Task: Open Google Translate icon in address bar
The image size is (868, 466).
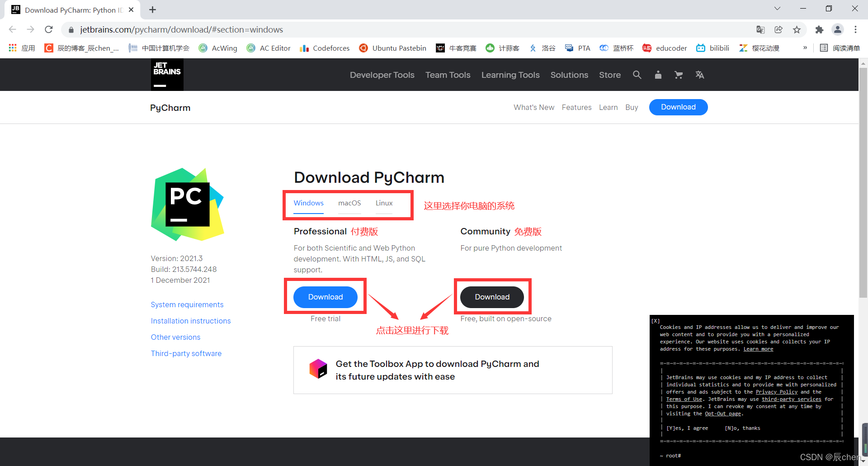Action: click(x=760, y=29)
